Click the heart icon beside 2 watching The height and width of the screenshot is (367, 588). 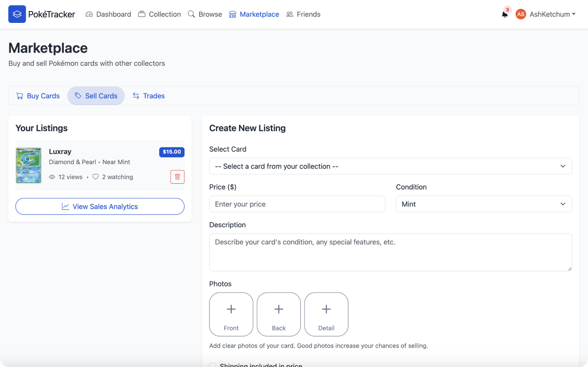(x=95, y=177)
